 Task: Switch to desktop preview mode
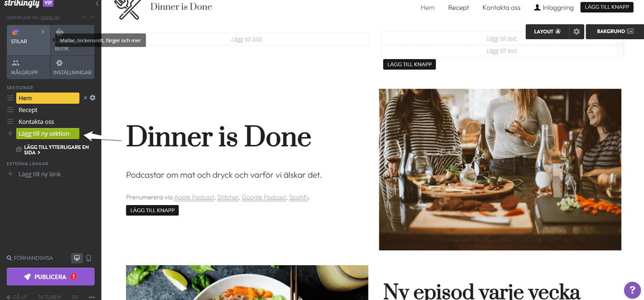(77, 258)
